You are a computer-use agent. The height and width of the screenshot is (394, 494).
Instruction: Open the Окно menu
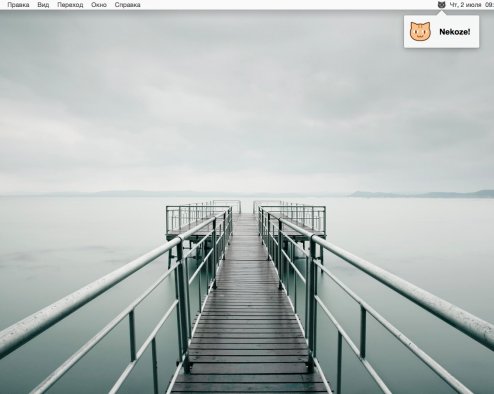click(99, 5)
